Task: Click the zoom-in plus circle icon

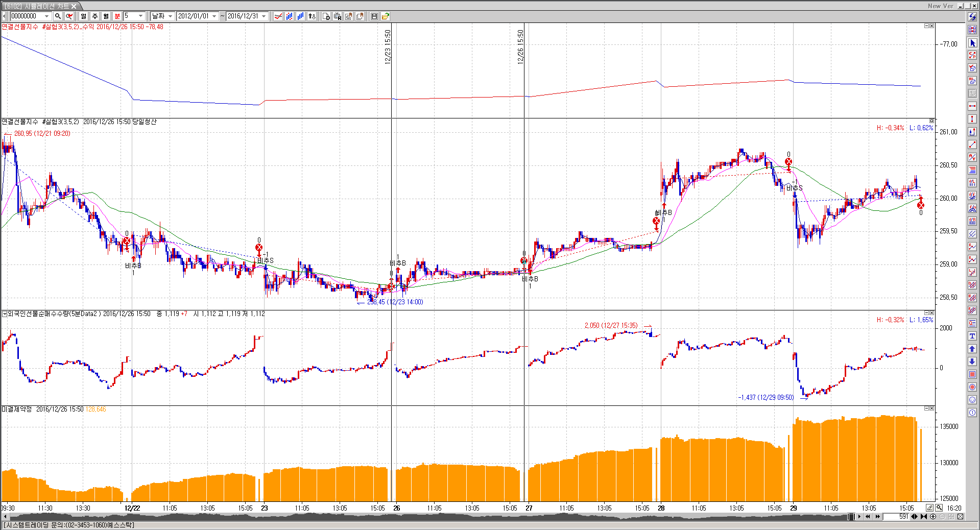Action: (x=933, y=517)
